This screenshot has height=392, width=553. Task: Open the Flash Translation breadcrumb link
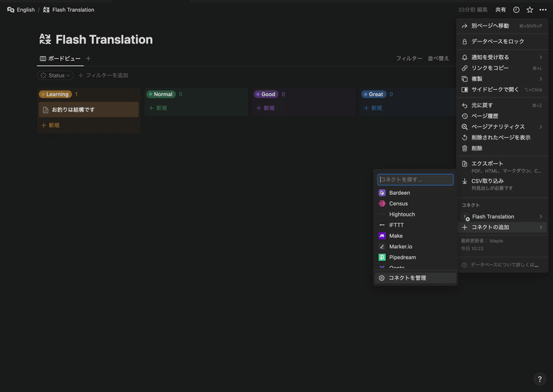(x=68, y=10)
